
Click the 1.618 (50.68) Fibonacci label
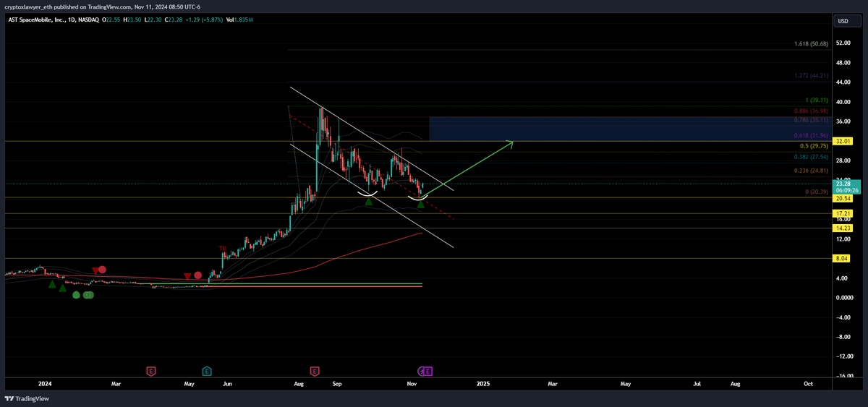click(x=811, y=44)
